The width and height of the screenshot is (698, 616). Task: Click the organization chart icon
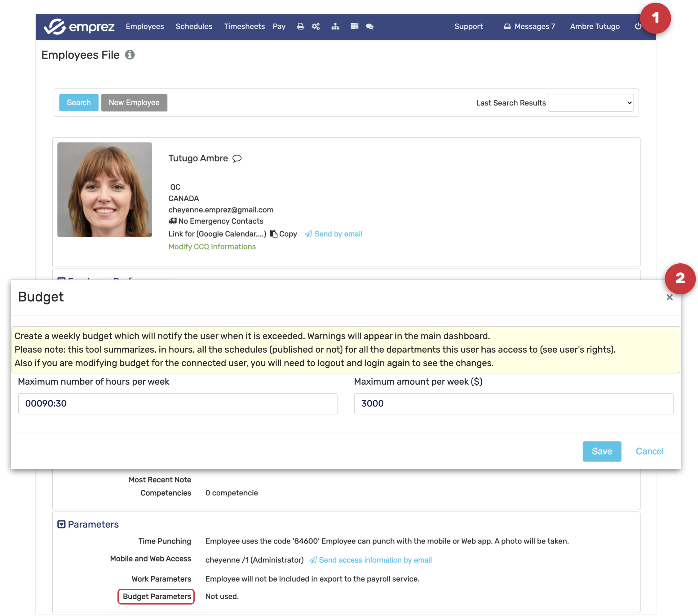(335, 26)
